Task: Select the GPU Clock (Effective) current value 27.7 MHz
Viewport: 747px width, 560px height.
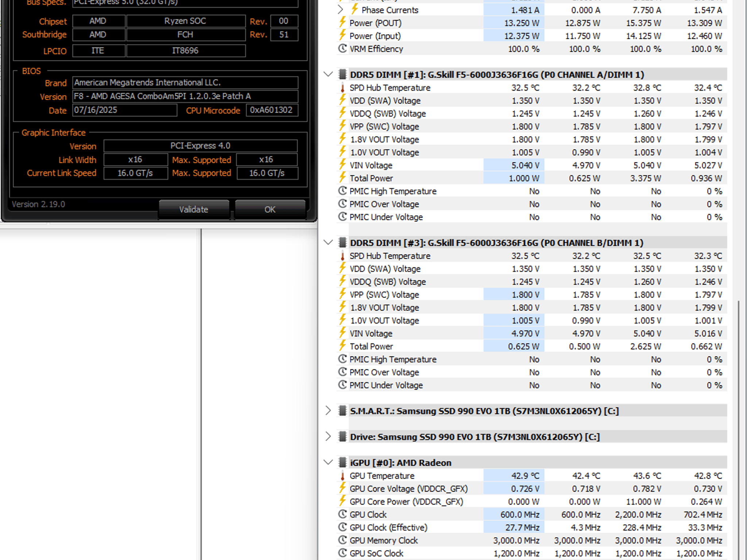Action: [x=522, y=528]
